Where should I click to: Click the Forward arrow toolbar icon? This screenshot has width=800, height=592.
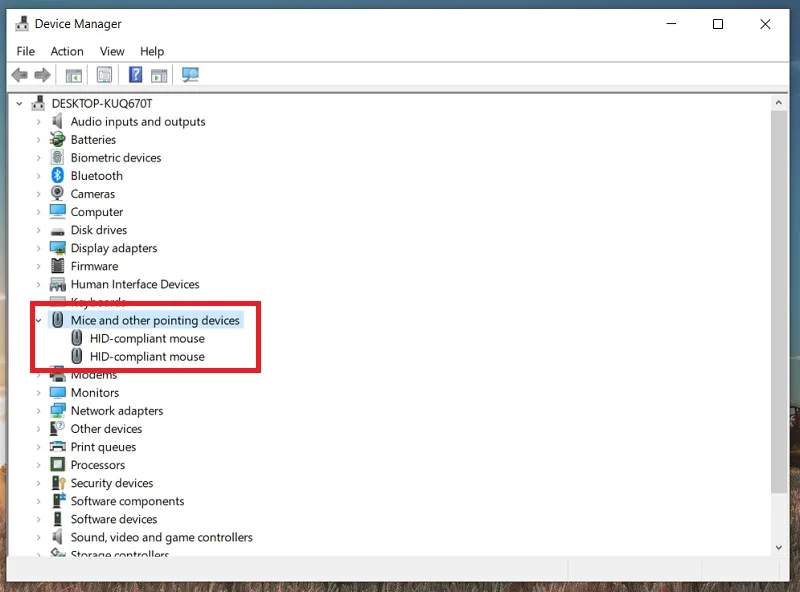(x=42, y=76)
